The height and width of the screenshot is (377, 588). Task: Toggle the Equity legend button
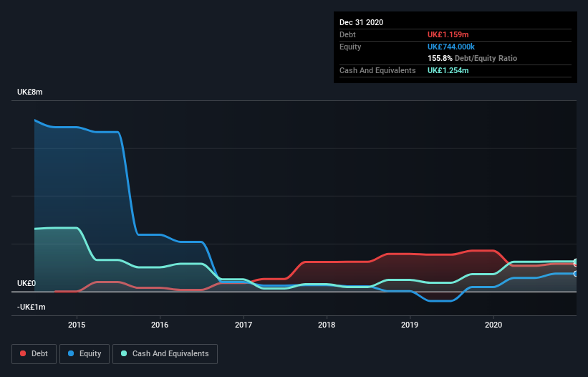click(85, 354)
